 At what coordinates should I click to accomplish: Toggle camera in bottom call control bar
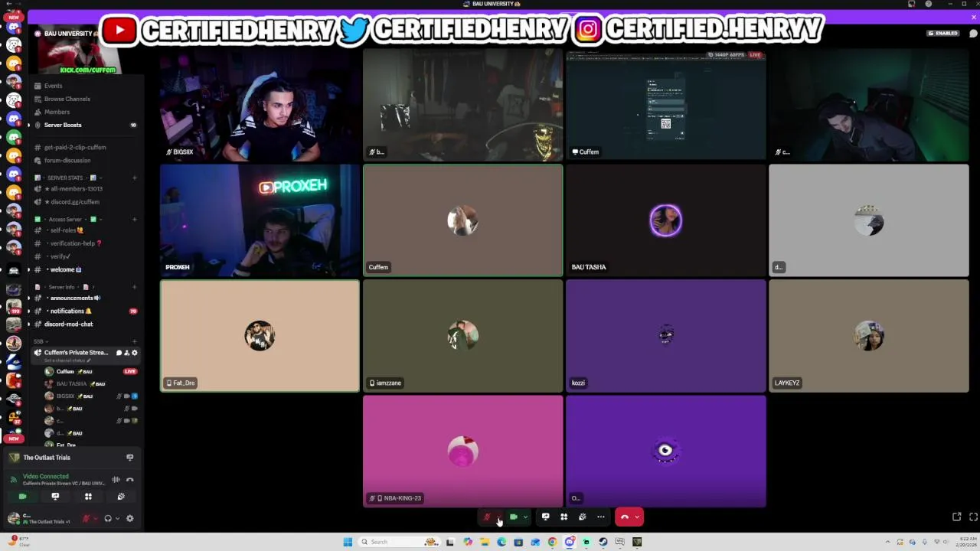(514, 517)
